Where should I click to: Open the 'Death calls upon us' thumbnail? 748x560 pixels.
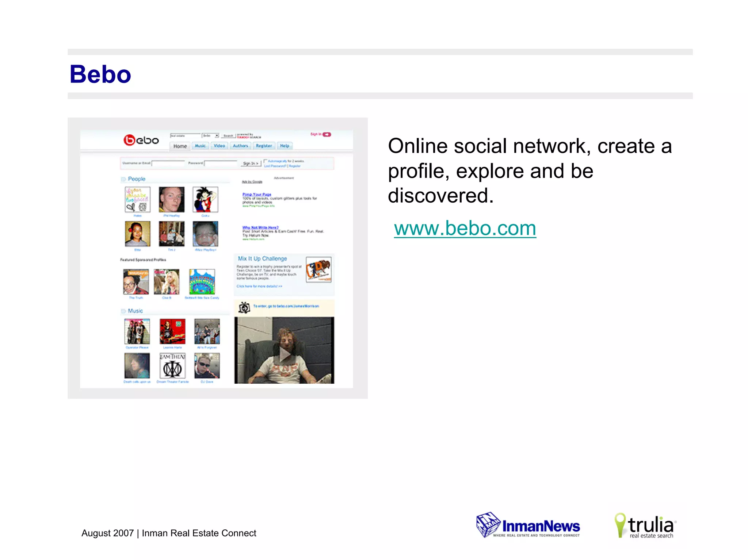pos(137,366)
